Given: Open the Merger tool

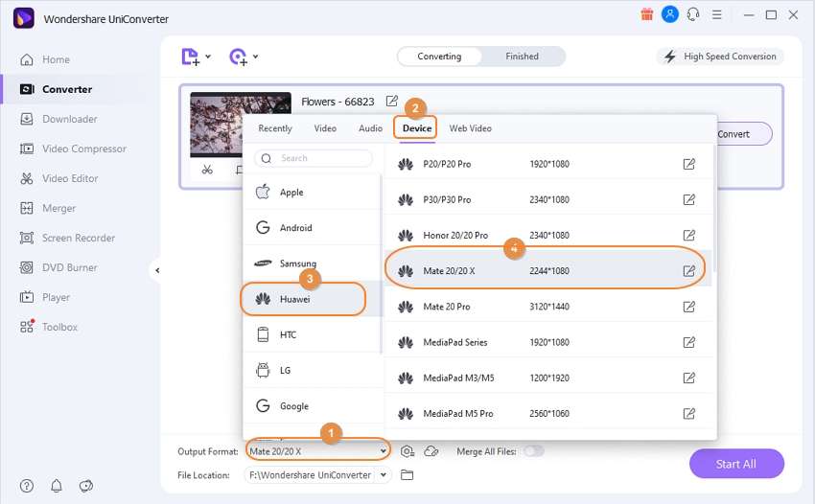Looking at the screenshot, I should tap(47, 208).
